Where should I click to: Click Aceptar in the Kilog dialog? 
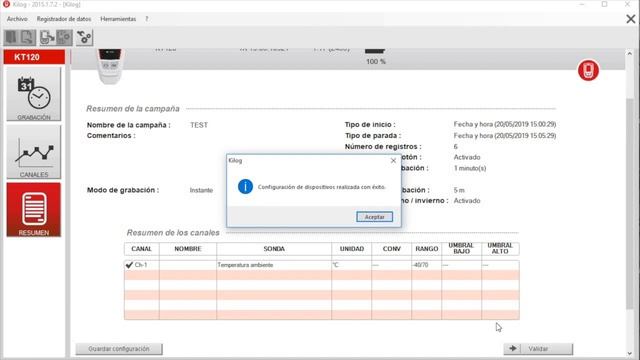[374, 217]
